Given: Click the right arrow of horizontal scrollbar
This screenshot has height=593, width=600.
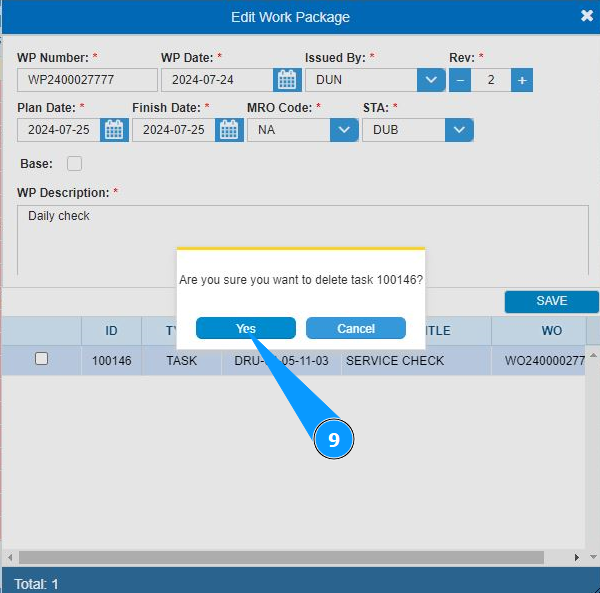Looking at the screenshot, I should tap(577, 557).
